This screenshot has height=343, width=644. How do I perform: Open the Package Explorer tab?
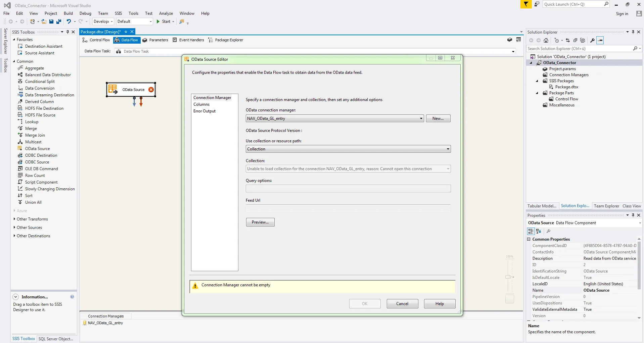point(226,40)
